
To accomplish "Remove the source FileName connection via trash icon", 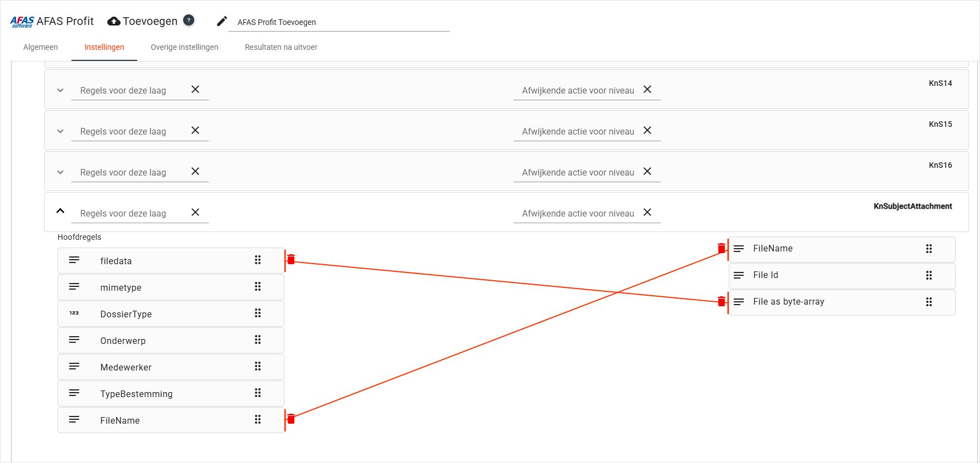I will tap(291, 419).
